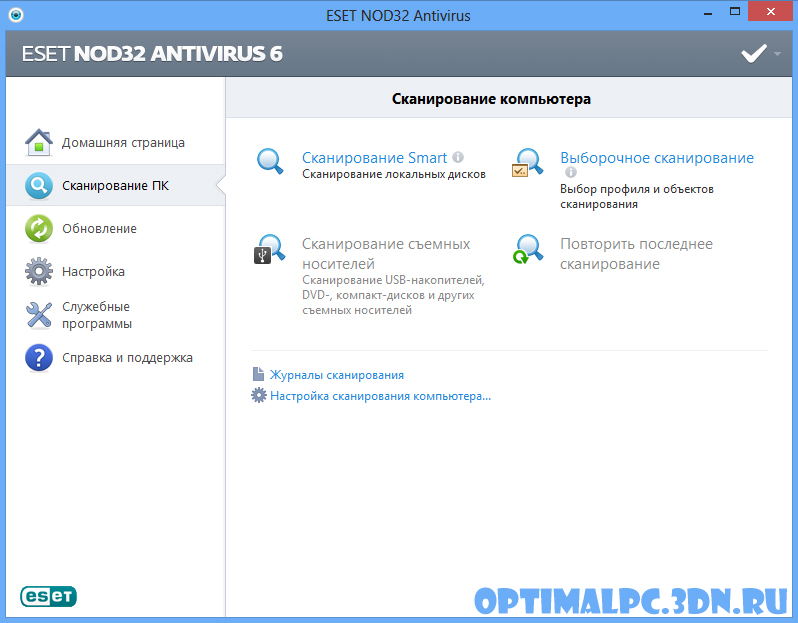Viewport: 798px width, 623px height.
Task: Click the repeat last scan icon
Action: point(528,248)
